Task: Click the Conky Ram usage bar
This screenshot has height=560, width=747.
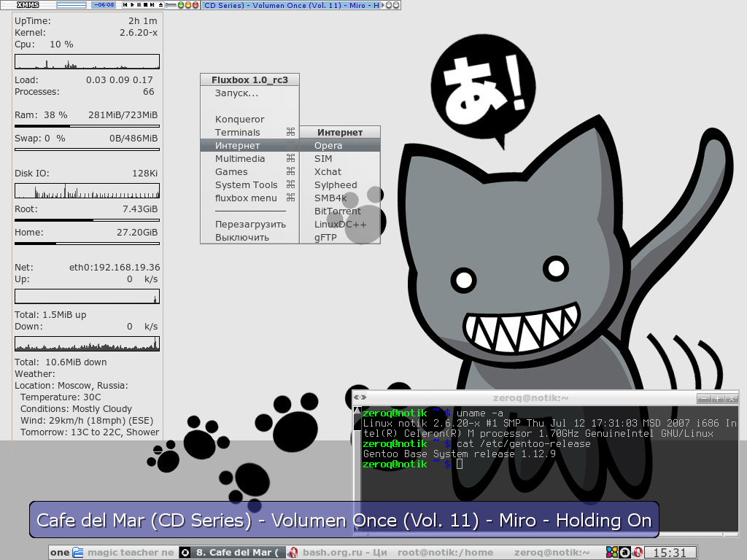Action: [88, 126]
